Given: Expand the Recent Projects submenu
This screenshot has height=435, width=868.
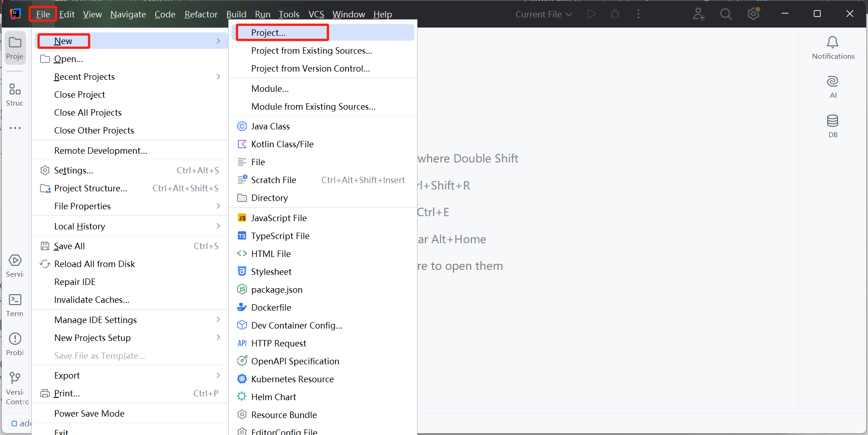Looking at the screenshot, I should pyautogui.click(x=84, y=77).
